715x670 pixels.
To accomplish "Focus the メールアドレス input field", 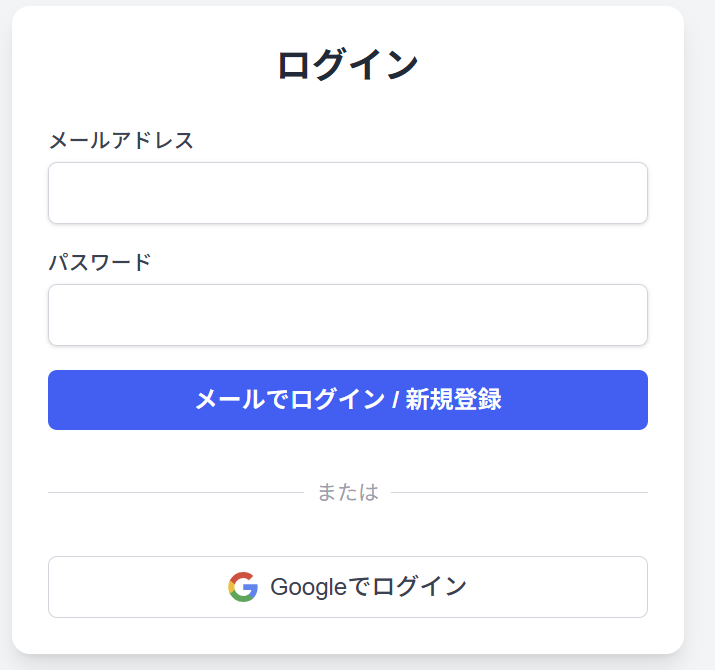I will [347, 193].
